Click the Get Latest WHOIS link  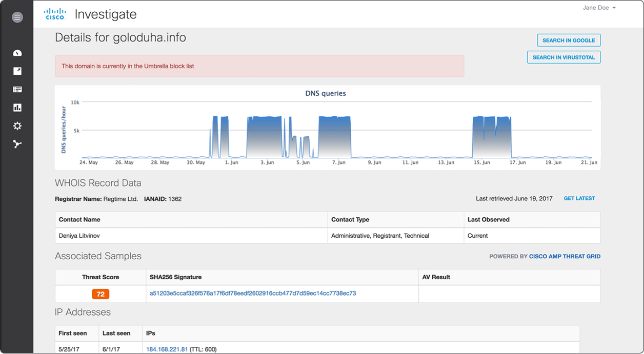tap(579, 198)
